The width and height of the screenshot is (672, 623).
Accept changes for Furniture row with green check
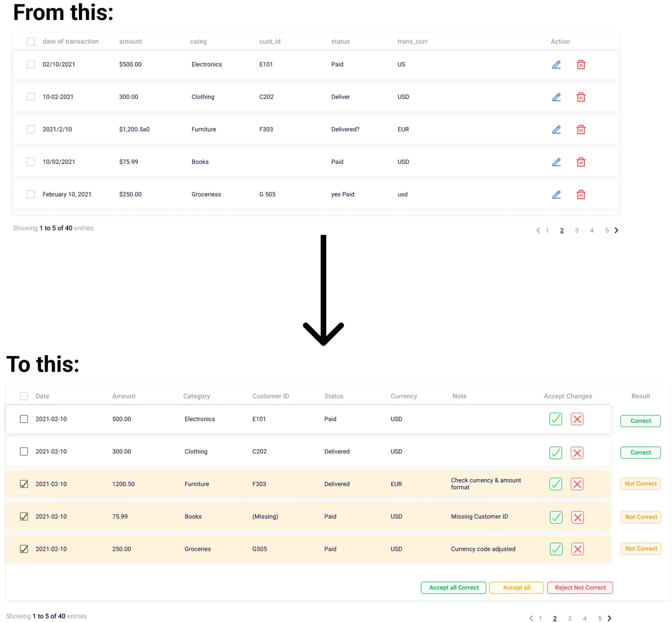[555, 484]
